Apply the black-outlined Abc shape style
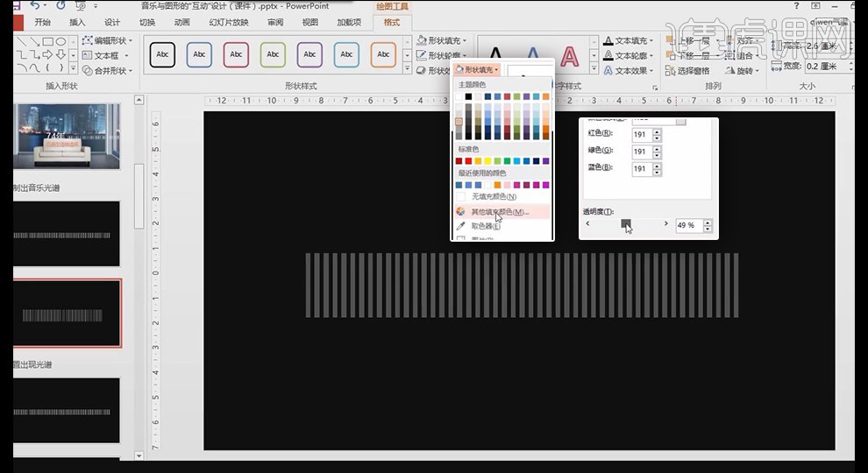 pos(162,55)
